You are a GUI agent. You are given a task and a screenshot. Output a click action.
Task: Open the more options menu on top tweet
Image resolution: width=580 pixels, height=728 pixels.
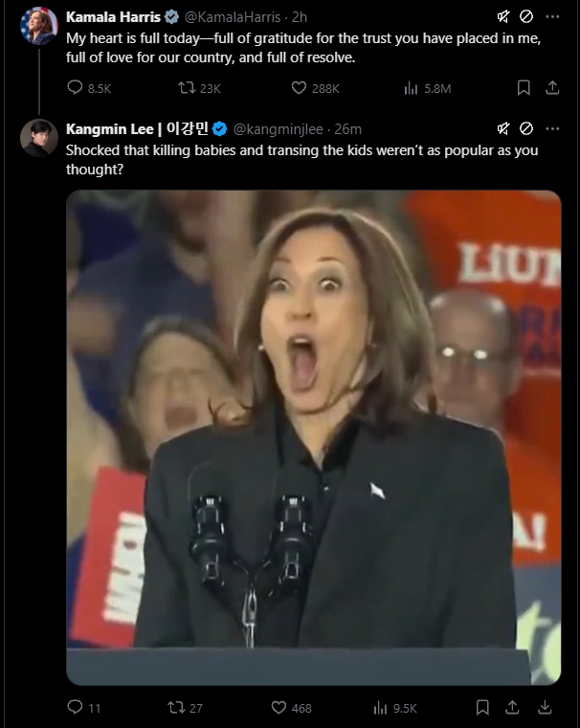pyautogui.click(x=552, y=17)
